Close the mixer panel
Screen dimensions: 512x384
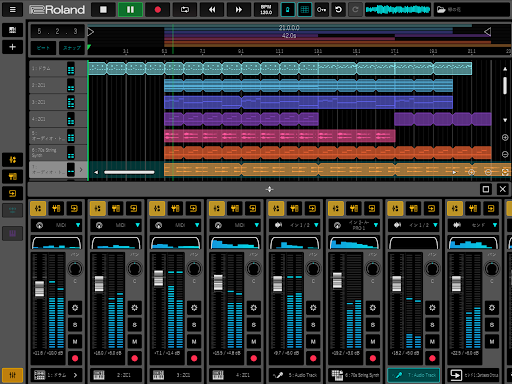coord(503,189)
